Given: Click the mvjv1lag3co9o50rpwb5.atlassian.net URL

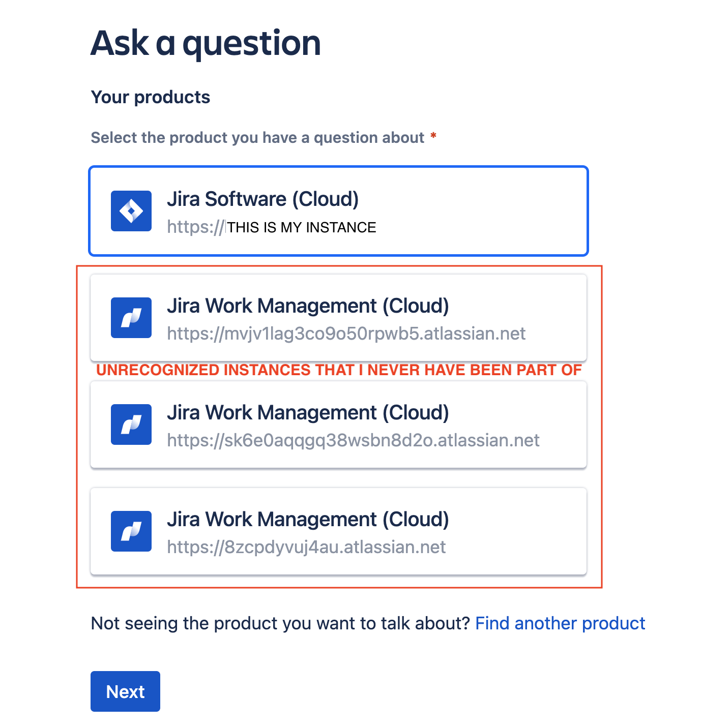Looking at the screenshot, I should (346, 333).
